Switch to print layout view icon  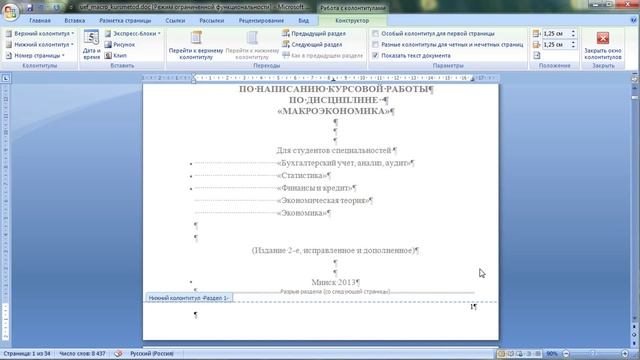click(x=501, y=353)
